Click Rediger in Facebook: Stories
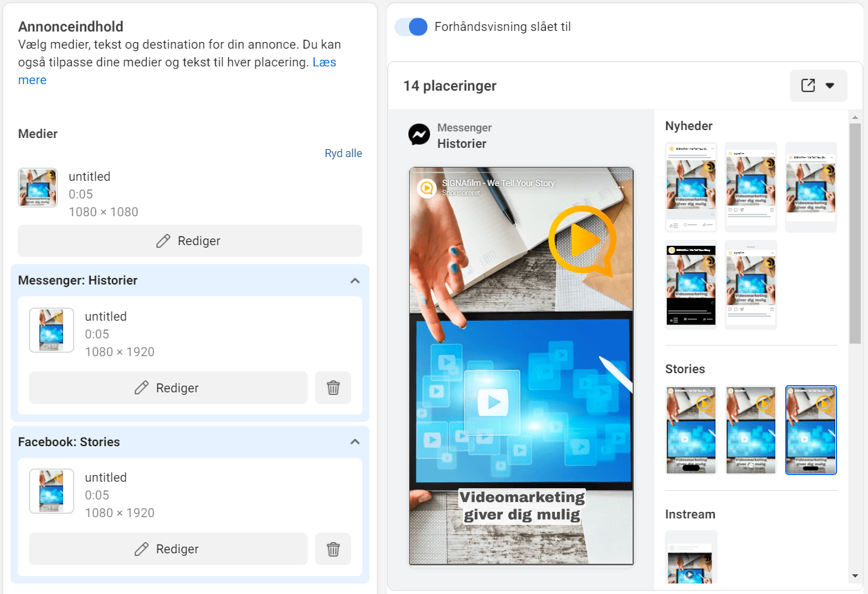Viewport: 868px width, 594px height. [168, 549]
